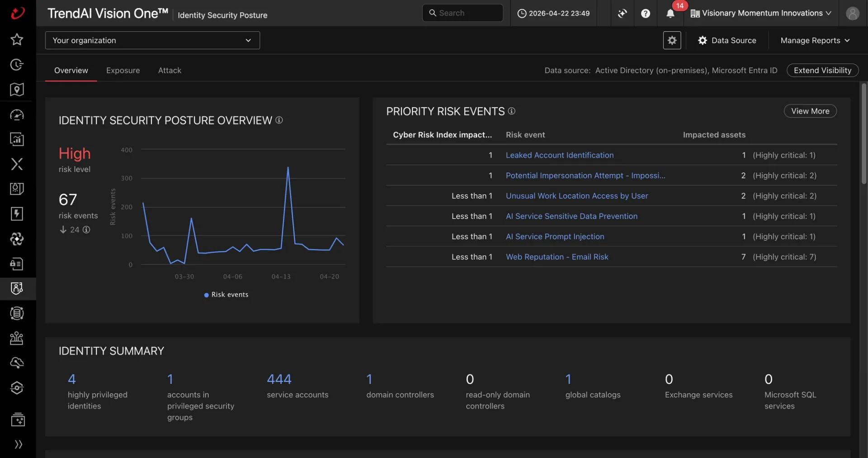
Task: Click the lightning bolt sidebar icon
Action: (x=17, y=214)
